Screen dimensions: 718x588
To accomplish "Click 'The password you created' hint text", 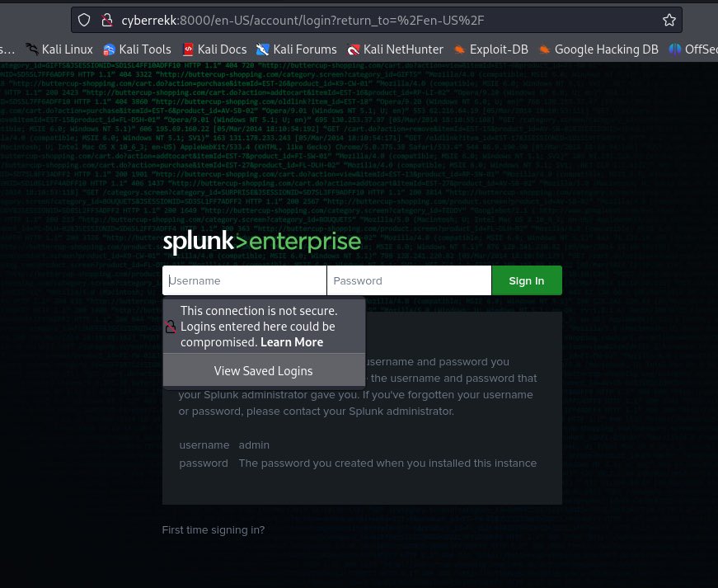I will (387, 463).
